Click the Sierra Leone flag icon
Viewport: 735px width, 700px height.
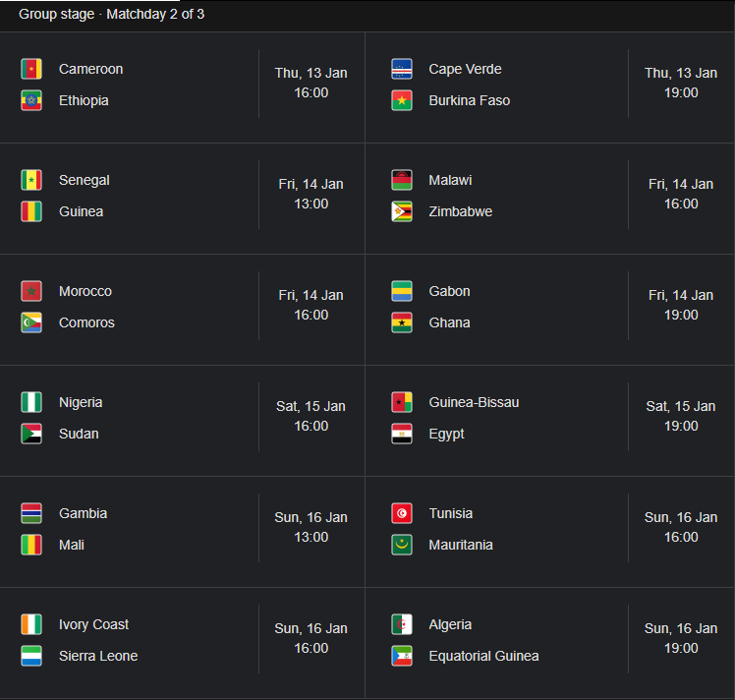31,656
